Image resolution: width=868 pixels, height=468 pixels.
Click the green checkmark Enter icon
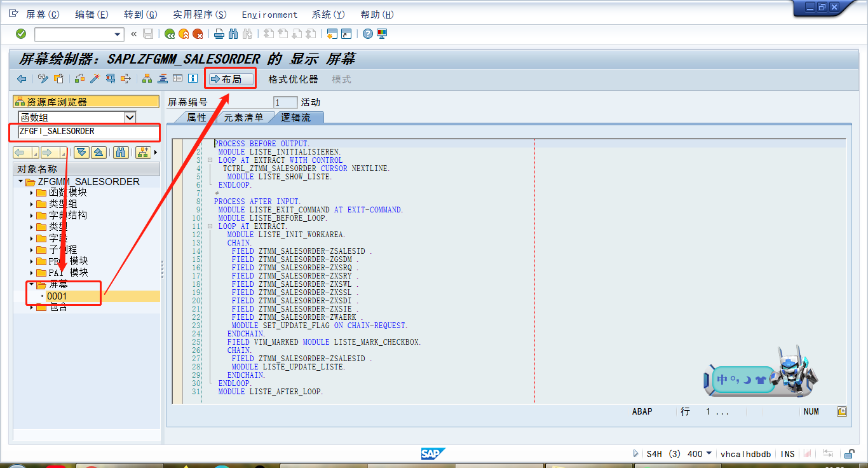coord(21,34)
